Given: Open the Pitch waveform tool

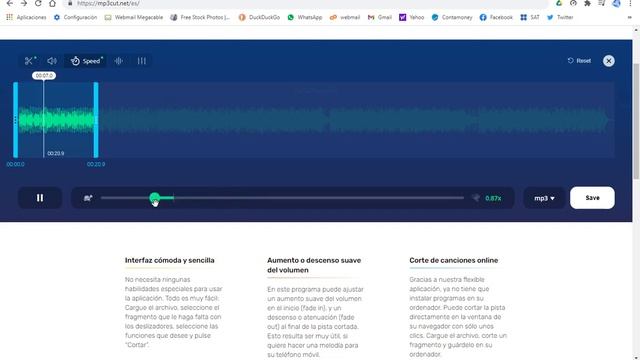Looking at the screenshot, I should click(x=119, y=61).
